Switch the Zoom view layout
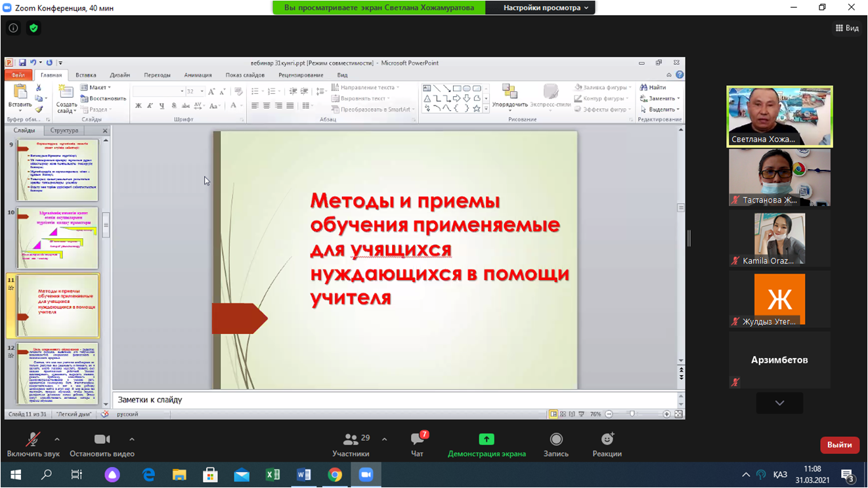Image resolution: width=868 pixels, height=488 pixels. point(847,28)
